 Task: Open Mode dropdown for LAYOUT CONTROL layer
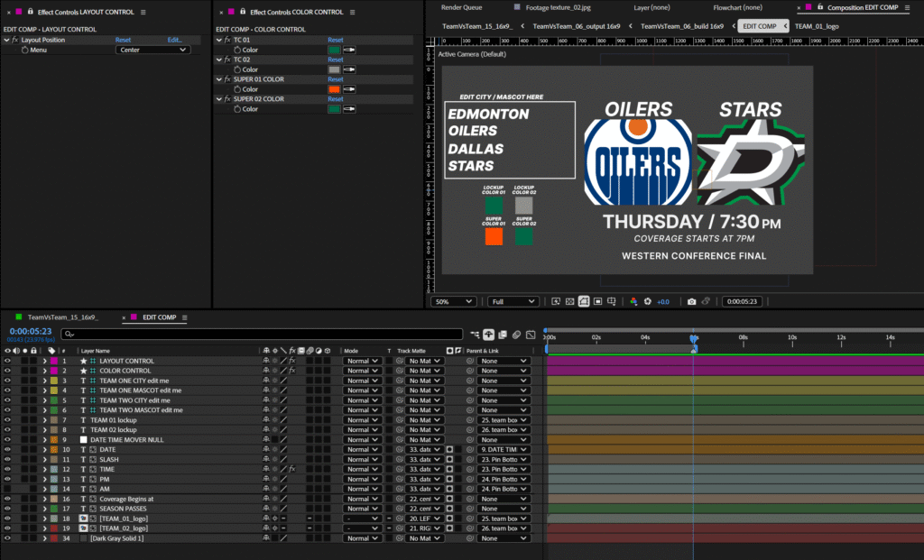362,361
